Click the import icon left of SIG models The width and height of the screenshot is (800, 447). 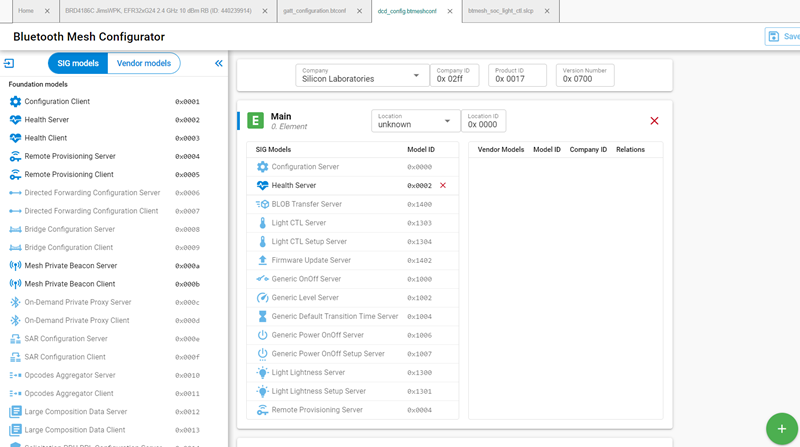click(9, 63)
